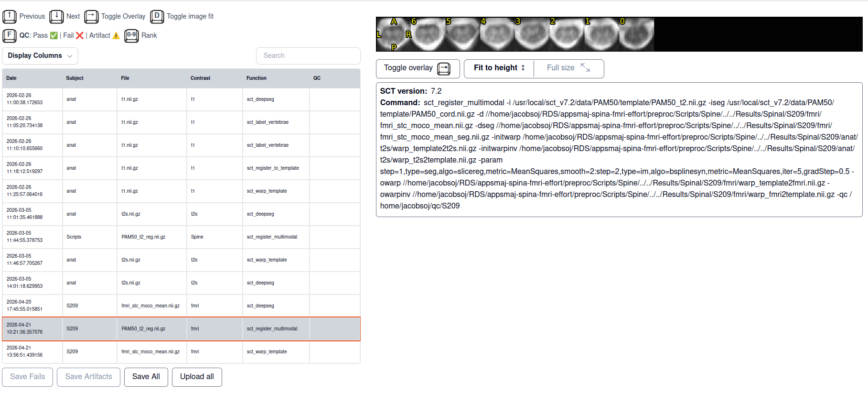Click the 0-9 key icon for Rank
The image size is (868, 404).
coord(131,36)
